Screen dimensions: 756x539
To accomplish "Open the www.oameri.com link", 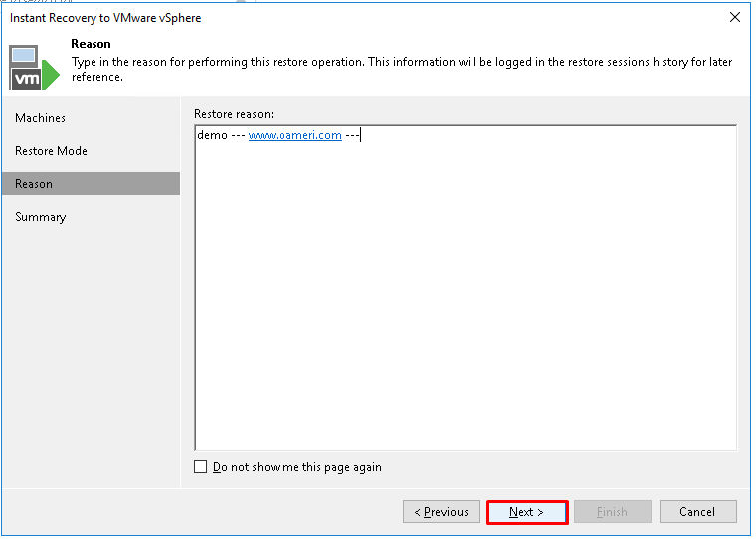I will pyautogui.click(x=295, y=135).
